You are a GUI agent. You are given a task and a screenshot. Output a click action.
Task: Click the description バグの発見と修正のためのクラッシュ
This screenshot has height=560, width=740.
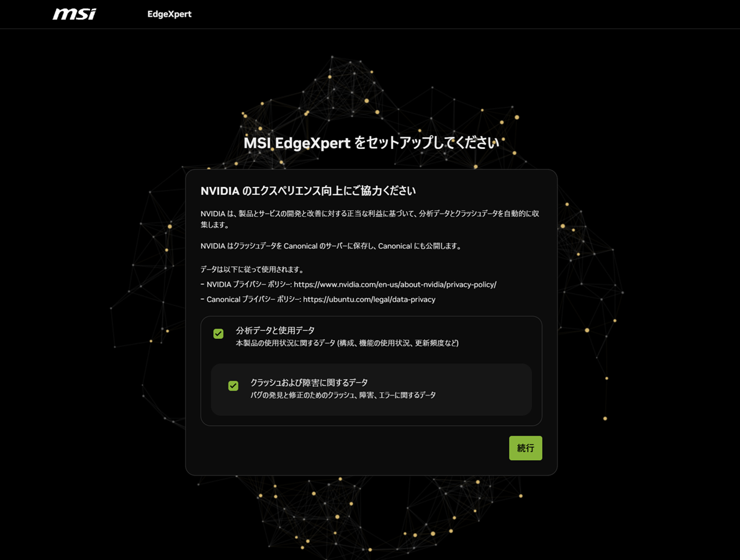point(343,395)
